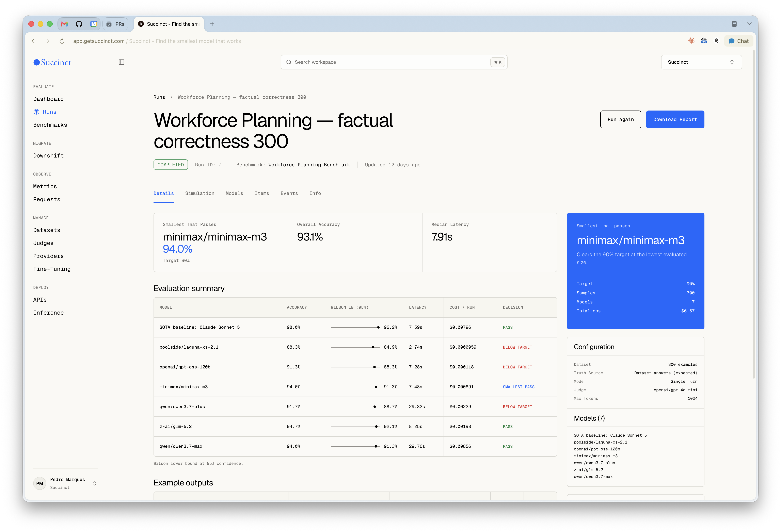The width and height of the screenshot is (781, 532).
Task: Open the GitHub pinned tab
Action: coord(79,24)
